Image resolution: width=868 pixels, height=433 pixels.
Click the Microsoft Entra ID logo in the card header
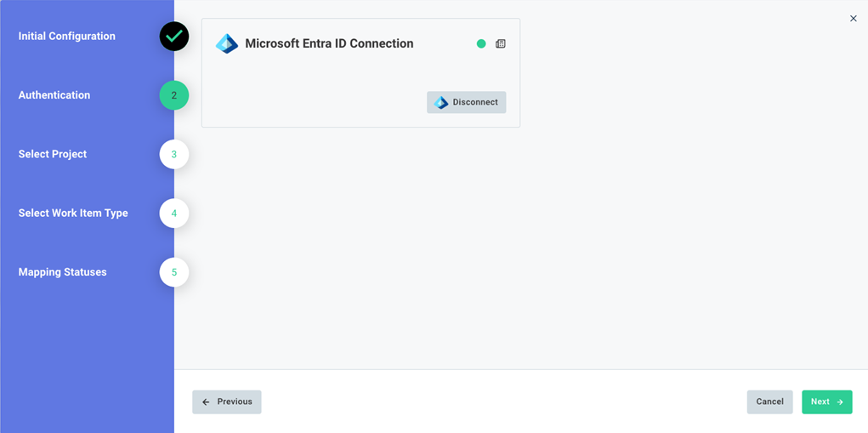coord(226,43)
